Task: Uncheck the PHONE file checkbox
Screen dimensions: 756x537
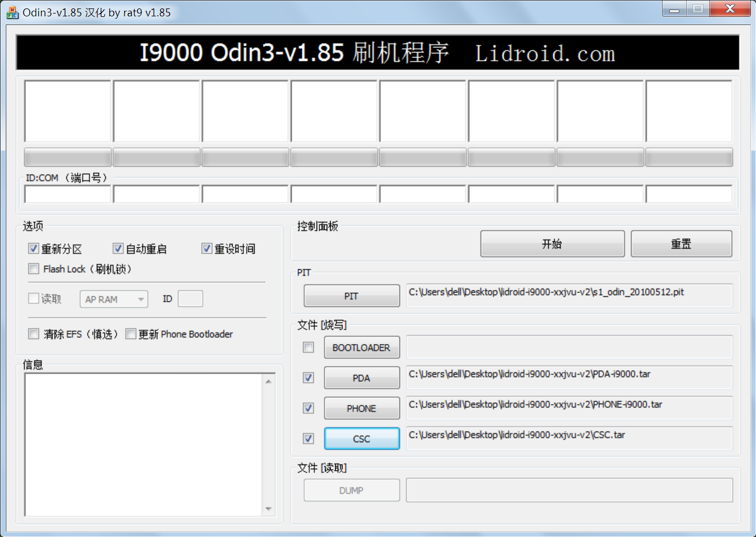Action: click(x=309, y=408)
